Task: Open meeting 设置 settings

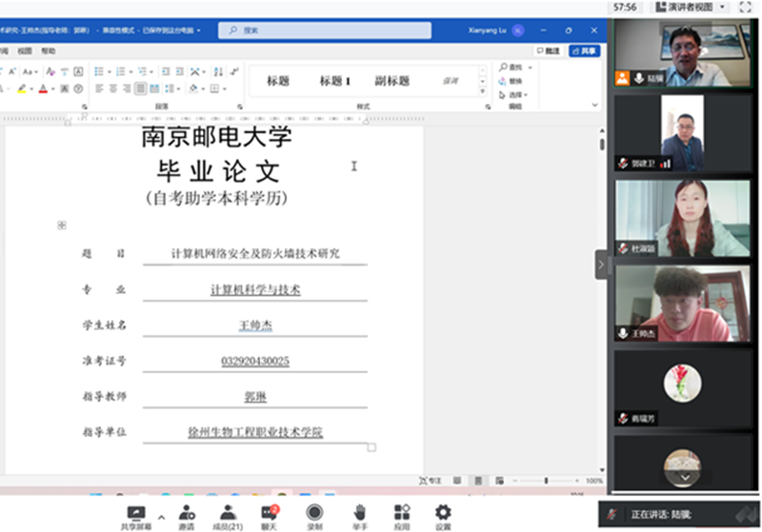Action: tap(443, 513)
